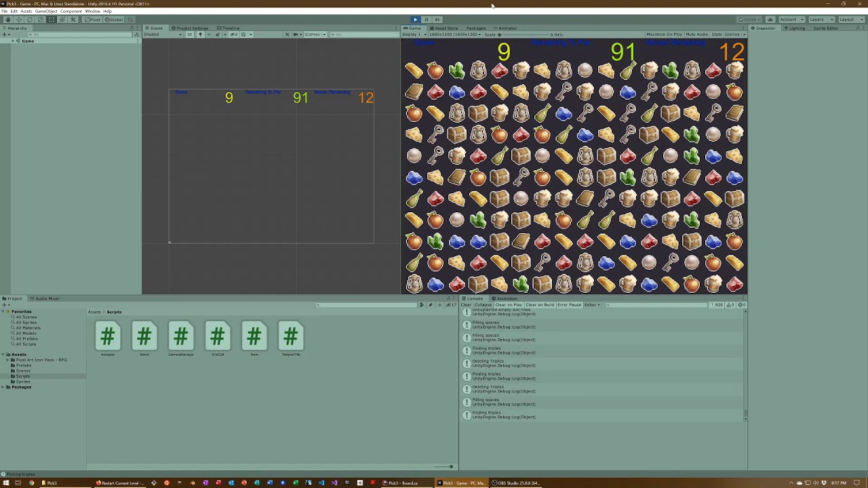
Task: Open the Shaded draw mode dropdown
Action: [x=161, y=34]
